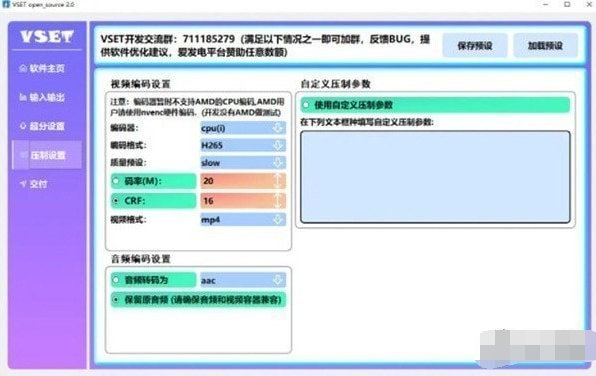
Task: Open the 编码格式 dropdown showing H265
Action: (243, 145)
